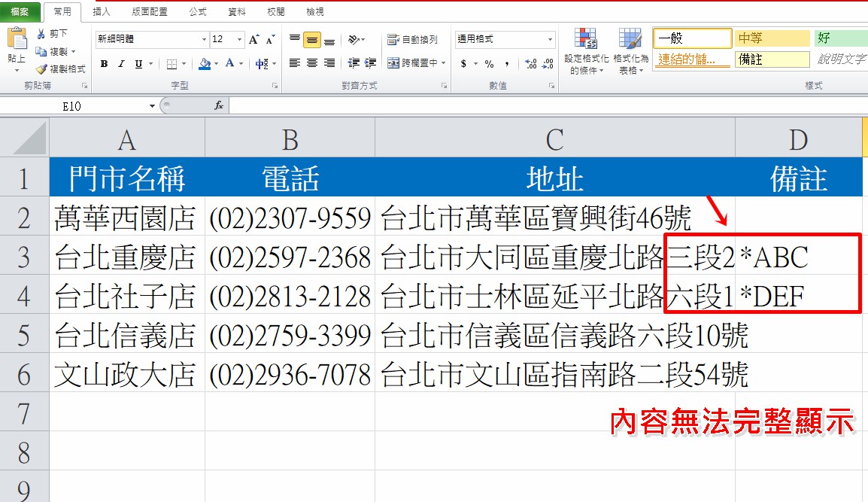Viewport: 868px width, 502px height.
Task: Switch to the 插入 ribbon tab
Action: coord(101,11)
